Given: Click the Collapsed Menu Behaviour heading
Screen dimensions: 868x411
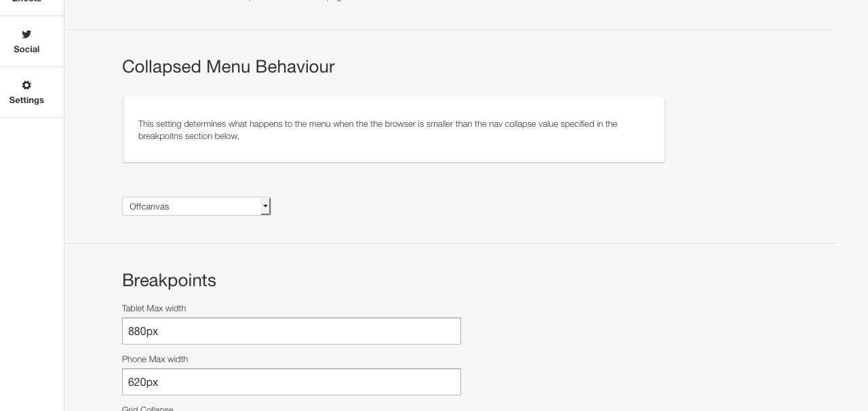Looking at the screenshot, I should [x=229, y=66].
